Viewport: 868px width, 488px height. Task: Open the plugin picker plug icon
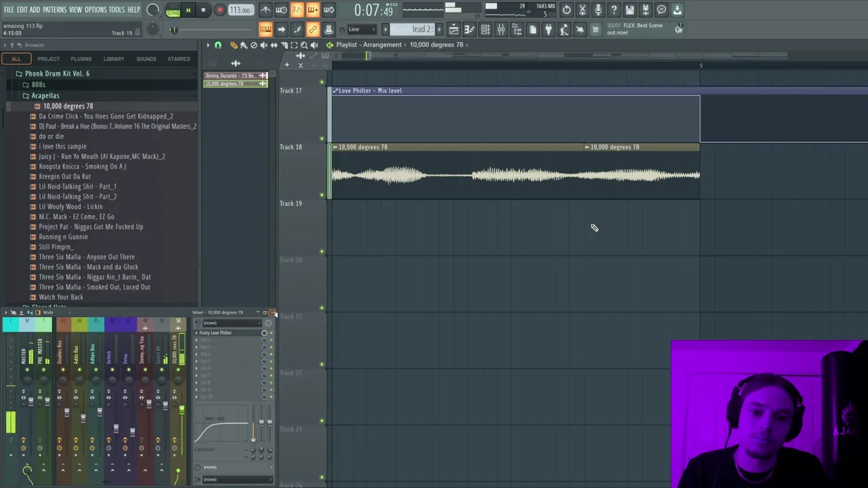pos(548,29)
